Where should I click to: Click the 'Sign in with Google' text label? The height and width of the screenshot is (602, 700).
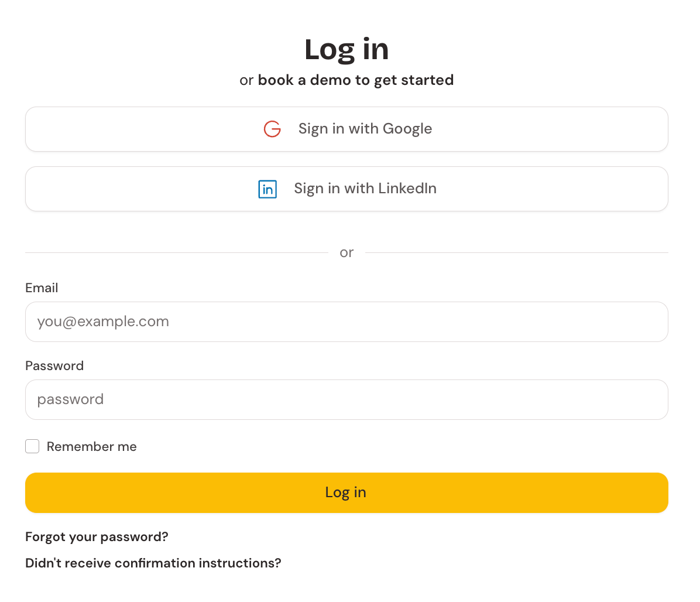365,129
